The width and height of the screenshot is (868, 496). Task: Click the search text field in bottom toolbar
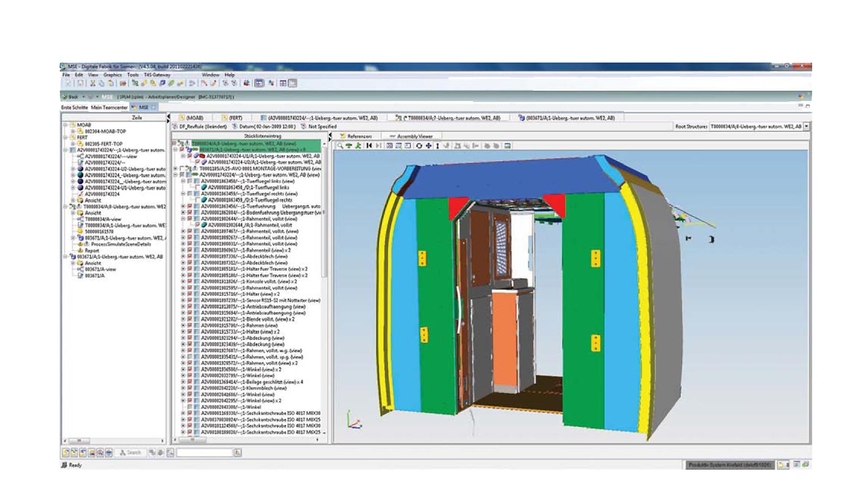(x=204, y=452)
